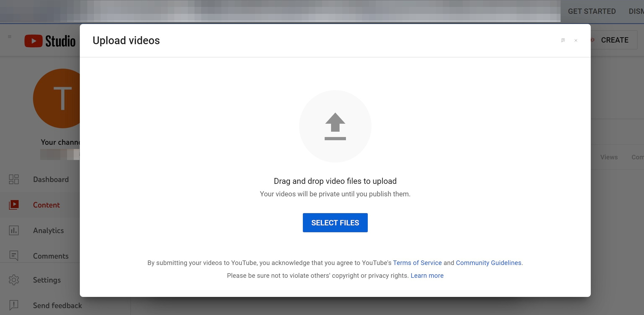Screen dimensions: 644x315
Task: Click the send feedback icon in dialog header
Action: pyautogui.click(x=563, y=40)
